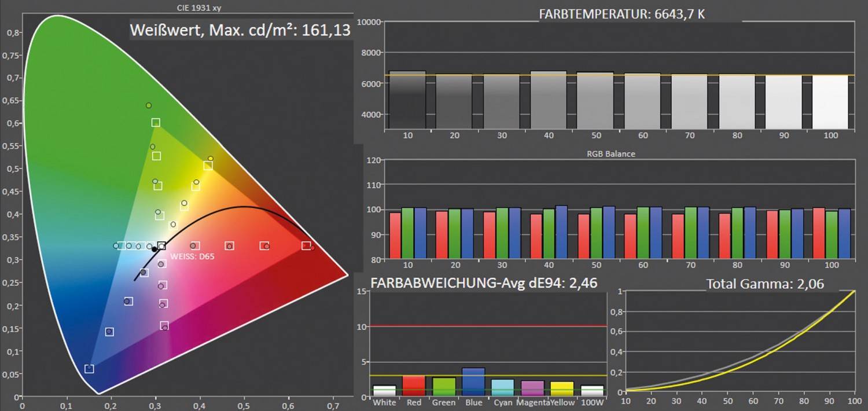The width and height of the screenshot is (868, 411).
Task: Select green bar at 80 in RGB Balance
Action: click(737, 233)
